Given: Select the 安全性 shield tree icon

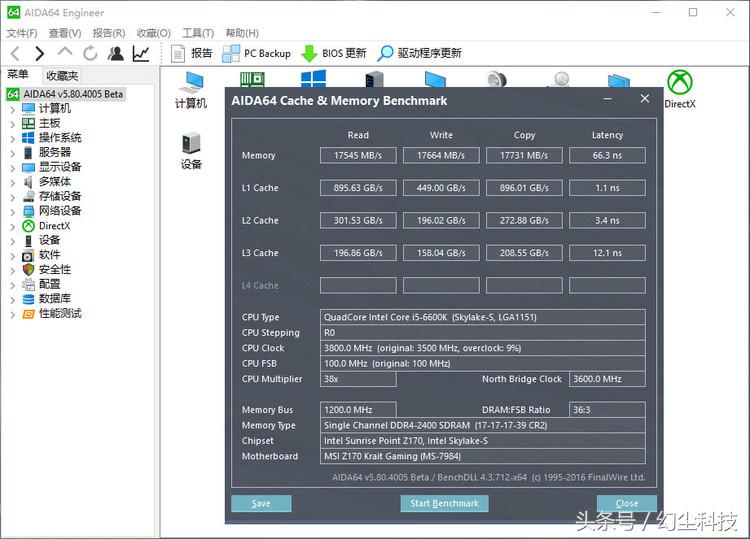Looking at the screenshot, I should pos(28,270).
